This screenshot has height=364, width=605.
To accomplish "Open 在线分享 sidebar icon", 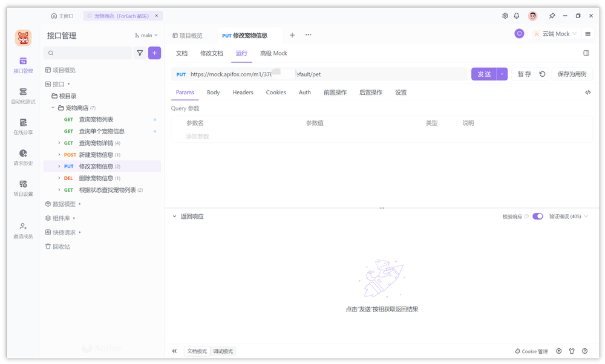I will point(23,126).
